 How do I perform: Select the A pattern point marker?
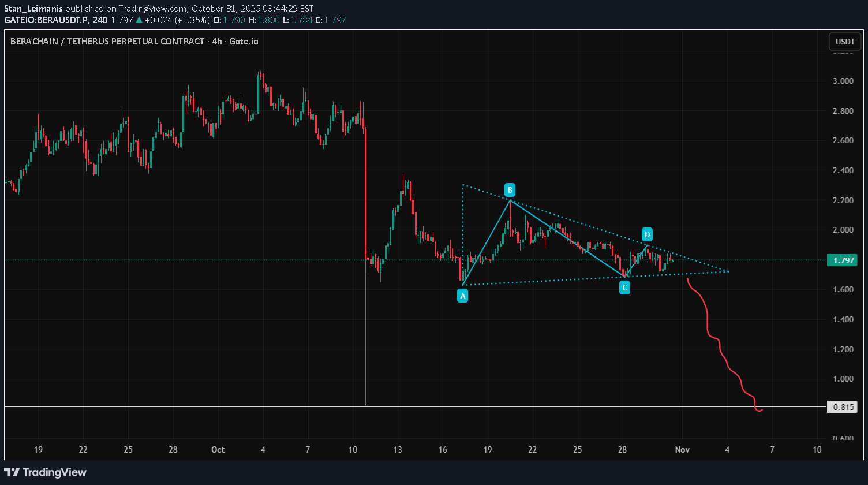click(462, 296)
